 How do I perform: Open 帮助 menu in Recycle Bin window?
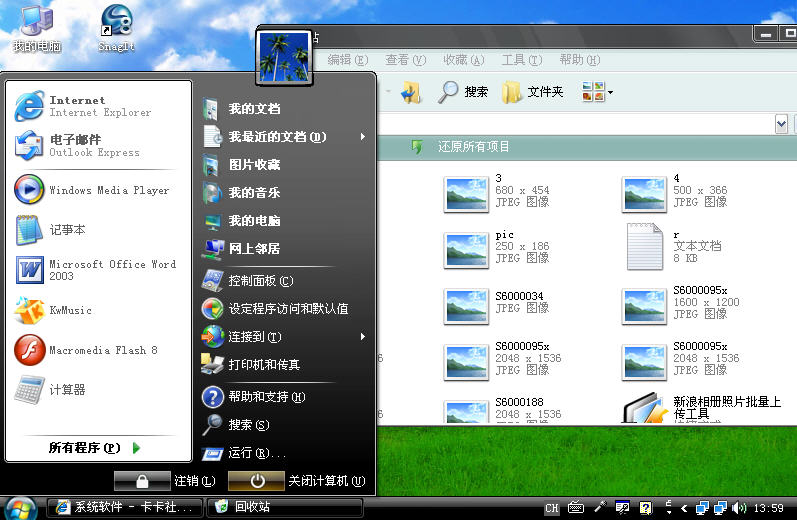pos(579,60)
